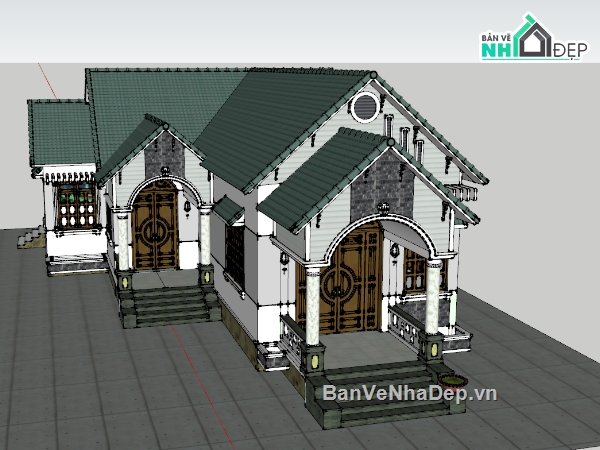Click the front porch balustrade railing
This screenshot has height=450, width=600.
404,325
